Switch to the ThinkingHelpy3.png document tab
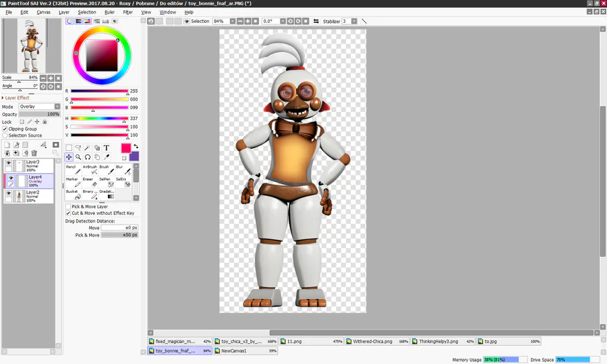 click(x=443, y=342)
